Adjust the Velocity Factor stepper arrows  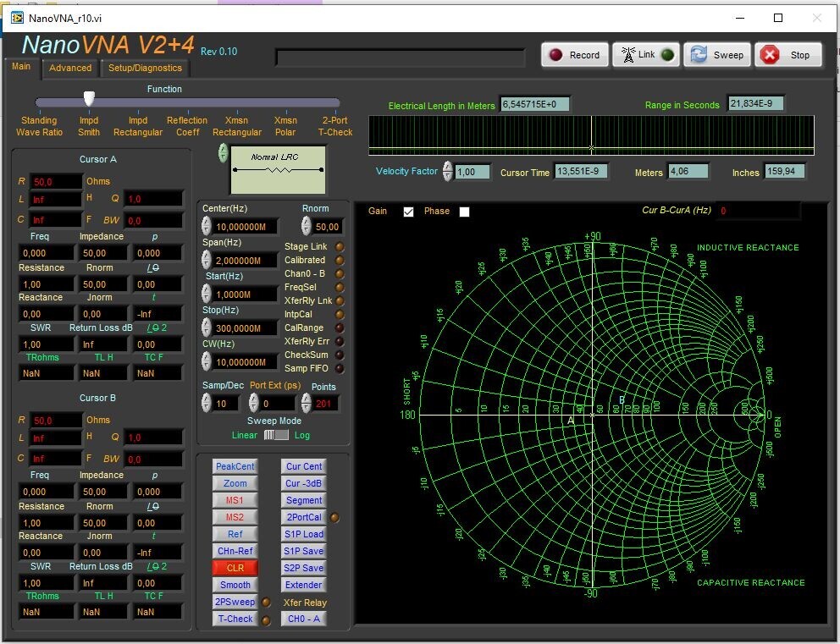pyautogui.click(x=448, y=171)
